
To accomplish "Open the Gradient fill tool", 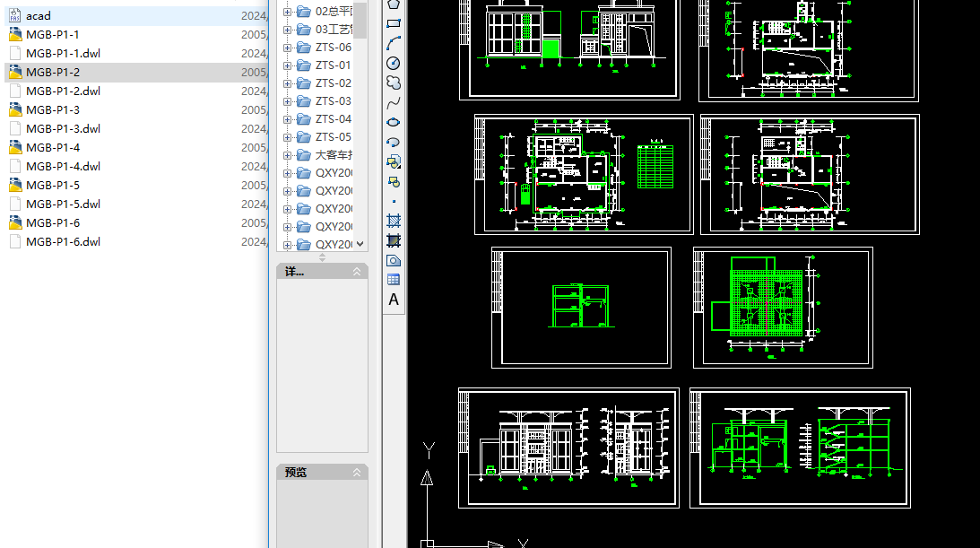I will tap(393, 240).
